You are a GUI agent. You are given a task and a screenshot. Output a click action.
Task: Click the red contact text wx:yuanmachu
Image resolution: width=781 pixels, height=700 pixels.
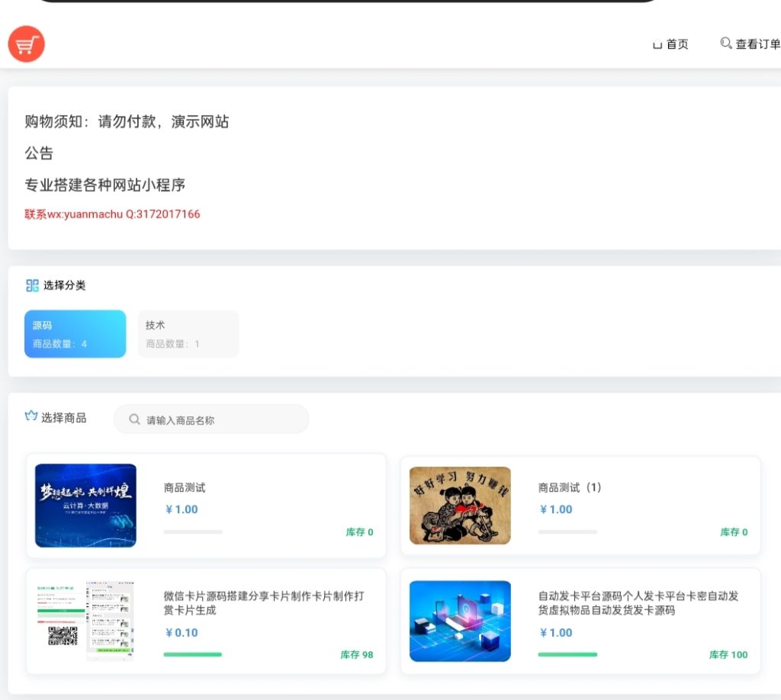[112, 214]
